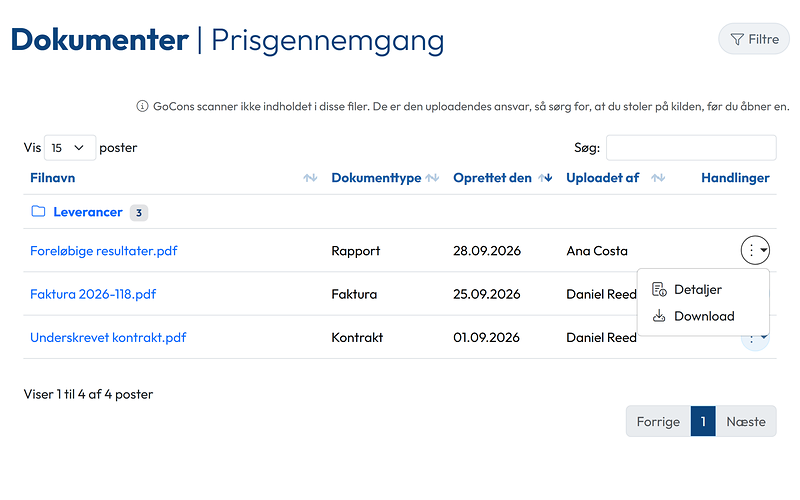Viewport: 800px width, 500px height.
Task: Click the Detaljer document icon
Action: pyautogui.click(x=659, y=289)
